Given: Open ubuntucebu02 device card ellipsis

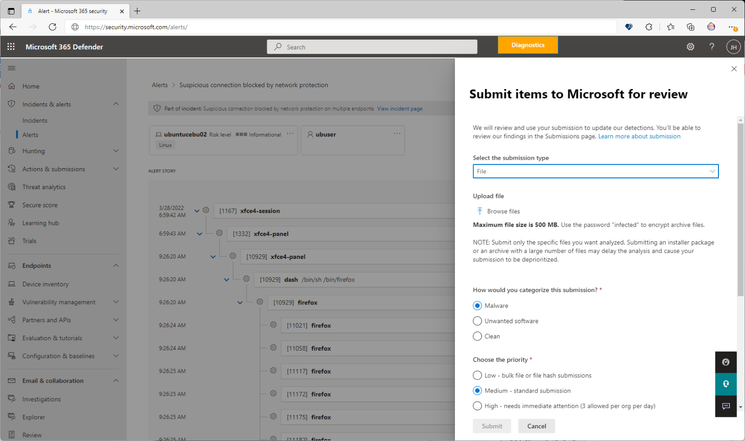Looking at the screenshot, I should tap(290, 134).
